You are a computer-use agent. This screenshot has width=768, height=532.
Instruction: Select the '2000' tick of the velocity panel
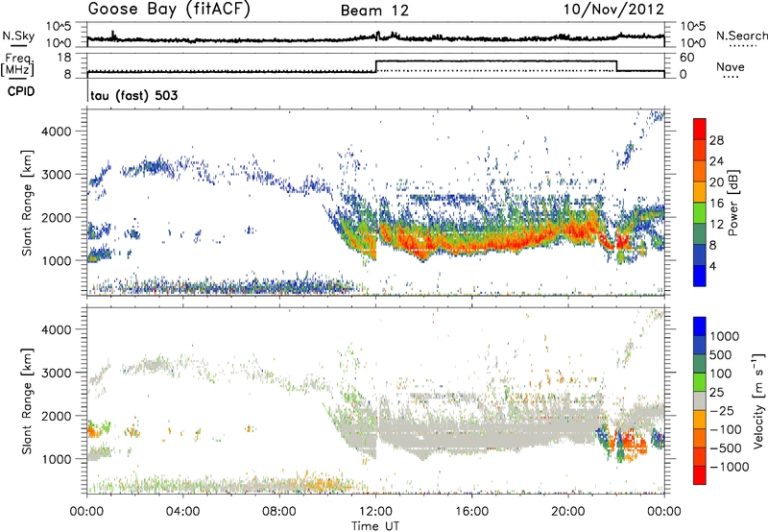pos(57,416)
